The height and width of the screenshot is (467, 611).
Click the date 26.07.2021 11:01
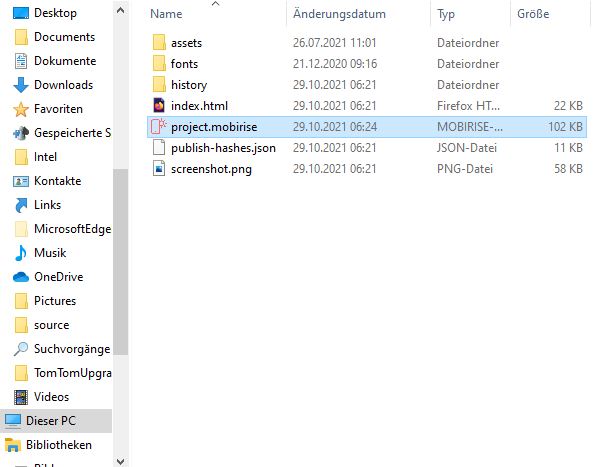click(x=335, y=42)
